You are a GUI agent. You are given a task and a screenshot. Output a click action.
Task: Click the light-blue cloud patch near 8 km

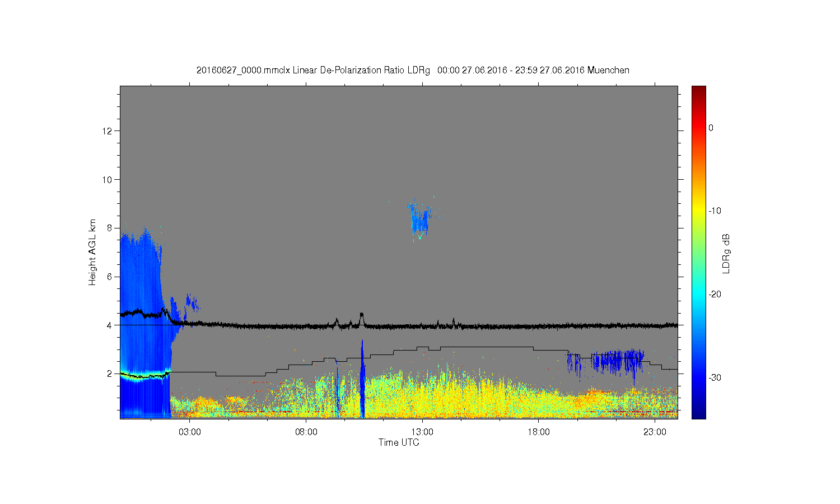pos(419,218)
